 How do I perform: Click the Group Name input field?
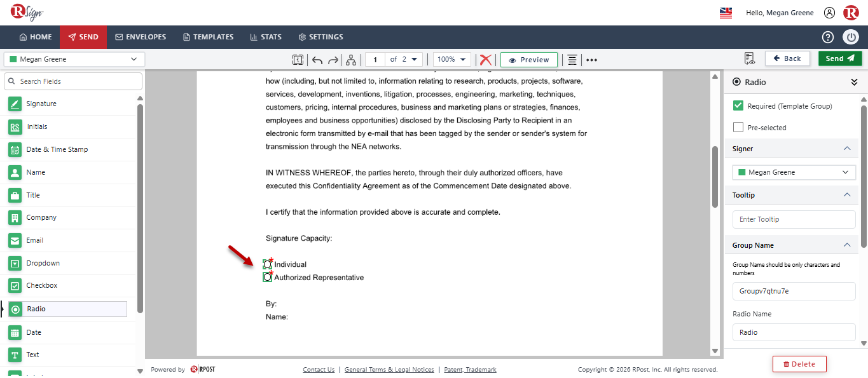coord(794,291)
